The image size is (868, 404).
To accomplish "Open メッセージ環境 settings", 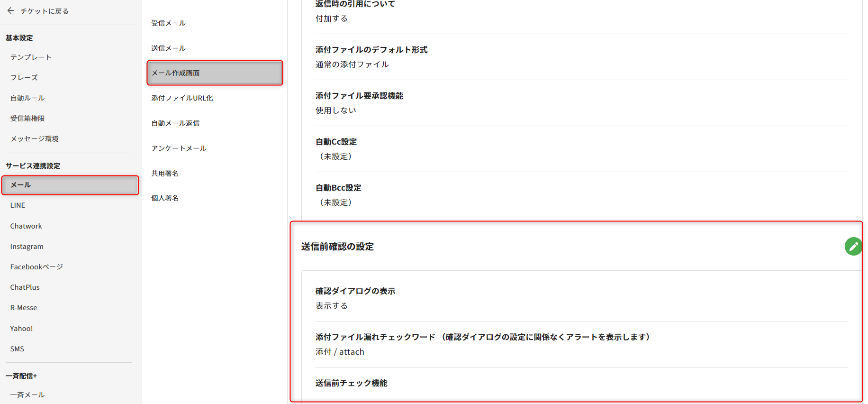I will point(35,138).
